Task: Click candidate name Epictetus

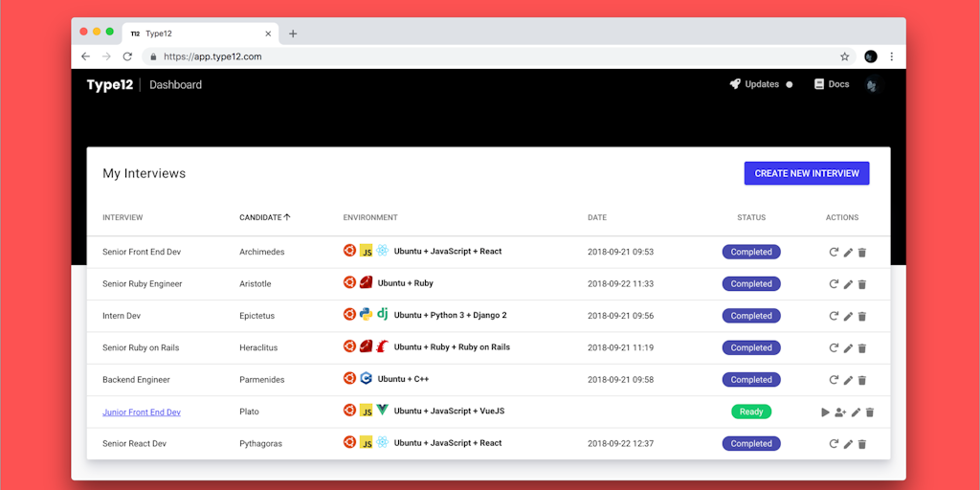Action: tap(256, 316)
